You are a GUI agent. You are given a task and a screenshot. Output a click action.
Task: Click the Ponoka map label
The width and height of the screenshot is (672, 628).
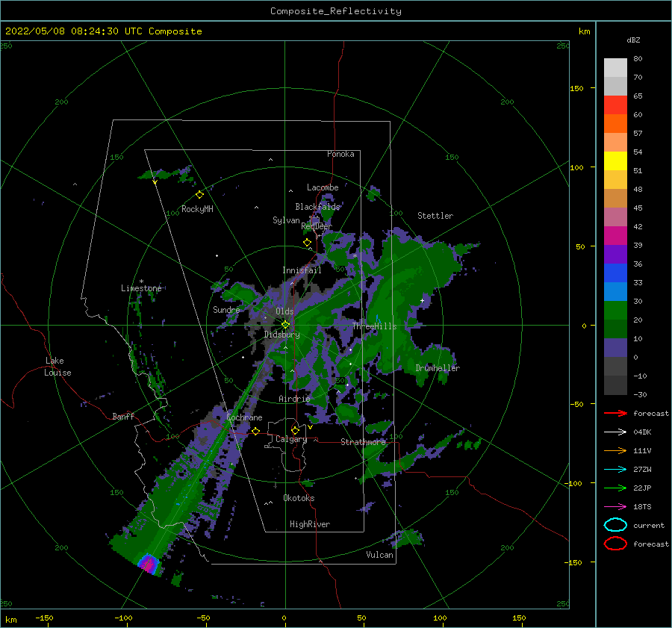pyautogui.click(x=340, y=154)
